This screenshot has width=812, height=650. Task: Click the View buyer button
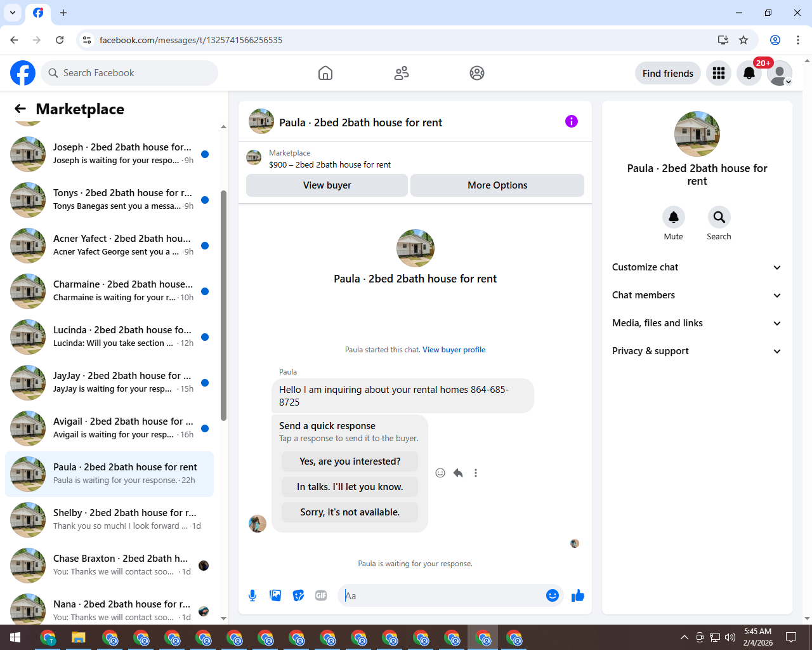[x=327, y=185]
